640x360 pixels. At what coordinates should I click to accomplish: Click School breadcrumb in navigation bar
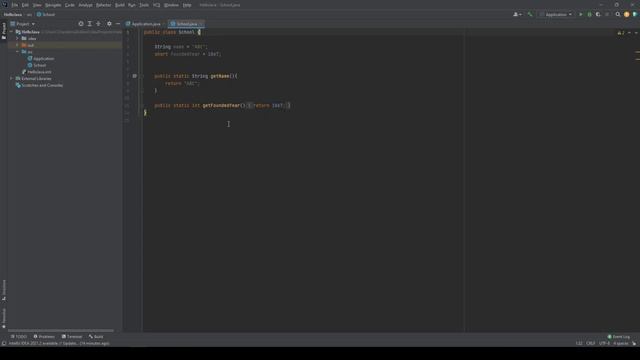[46, 15]
